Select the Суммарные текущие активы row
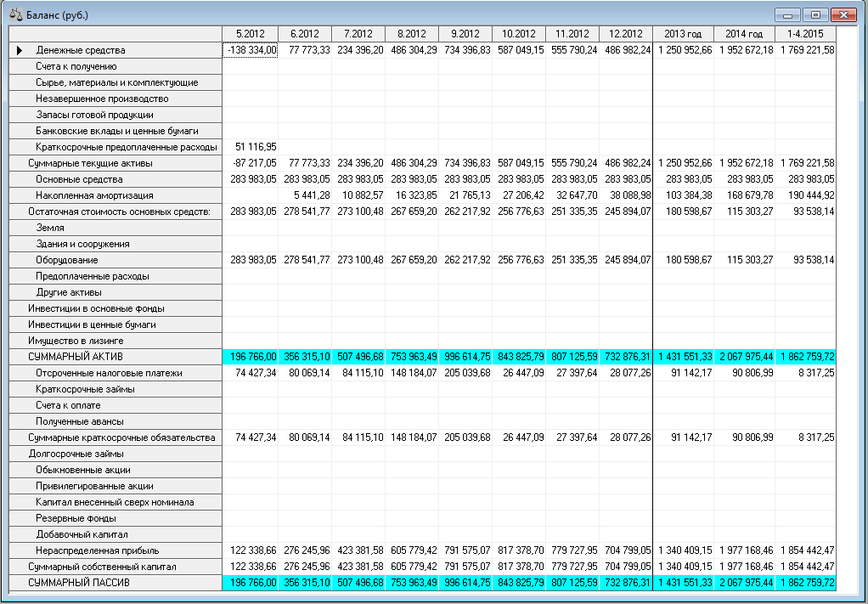Image resolution: width=868 pixels, height=604 pixels. coord(116,163)
